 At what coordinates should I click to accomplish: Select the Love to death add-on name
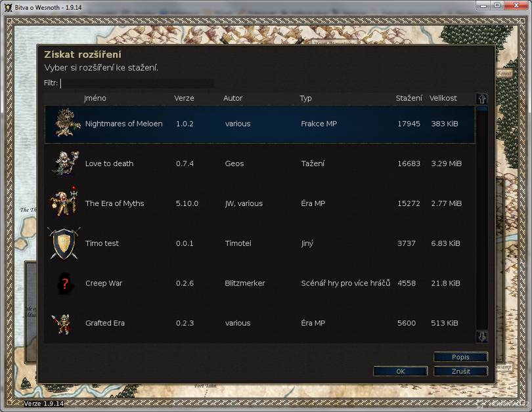click(109, 163)
